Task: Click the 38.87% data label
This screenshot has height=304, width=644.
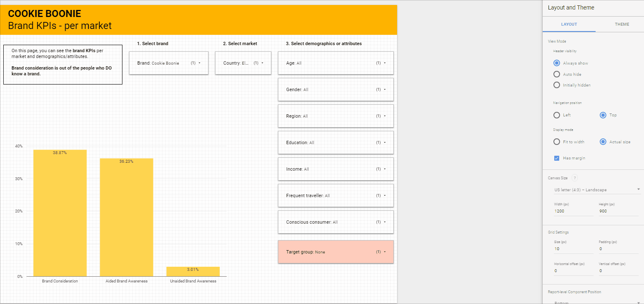Action: point(60,153)
